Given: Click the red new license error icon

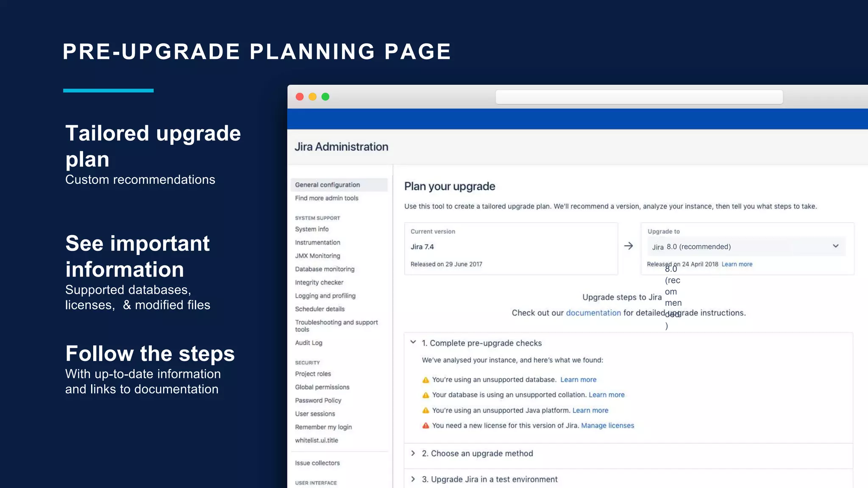Looking at the screenshot, I should coord(426,426).
